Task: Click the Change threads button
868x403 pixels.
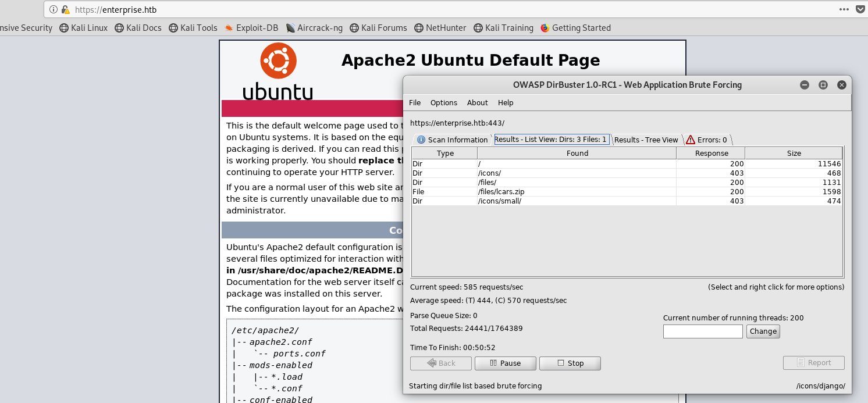Action: point(763,331)
